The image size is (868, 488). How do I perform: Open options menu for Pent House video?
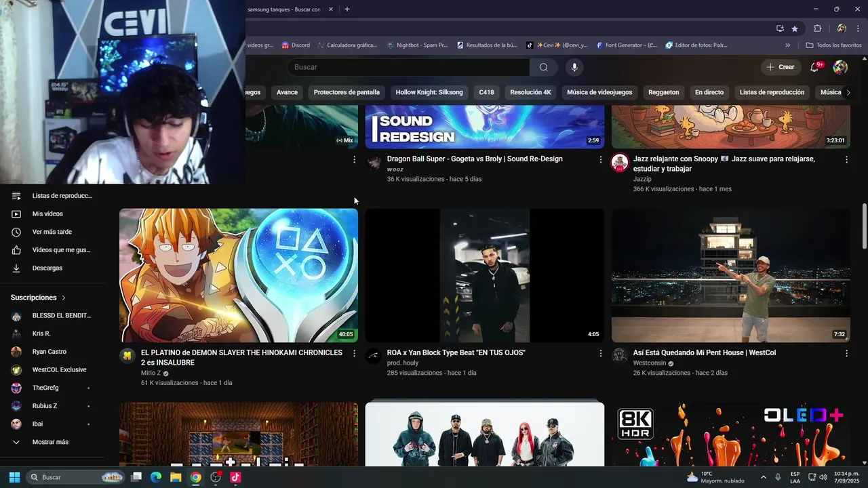(x=846, y=353)
